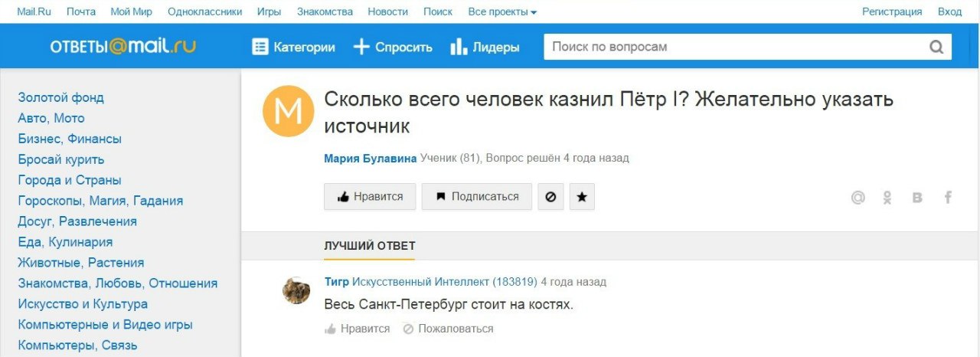
Task: Open Mail.Ru in top bar
Action: (34, 11)
